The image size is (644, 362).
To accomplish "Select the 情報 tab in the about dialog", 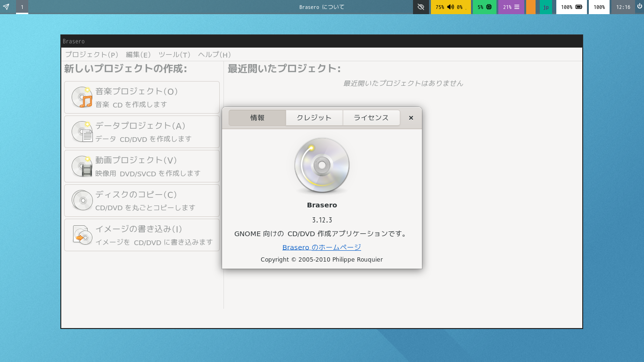I will (x=257, y=118).
